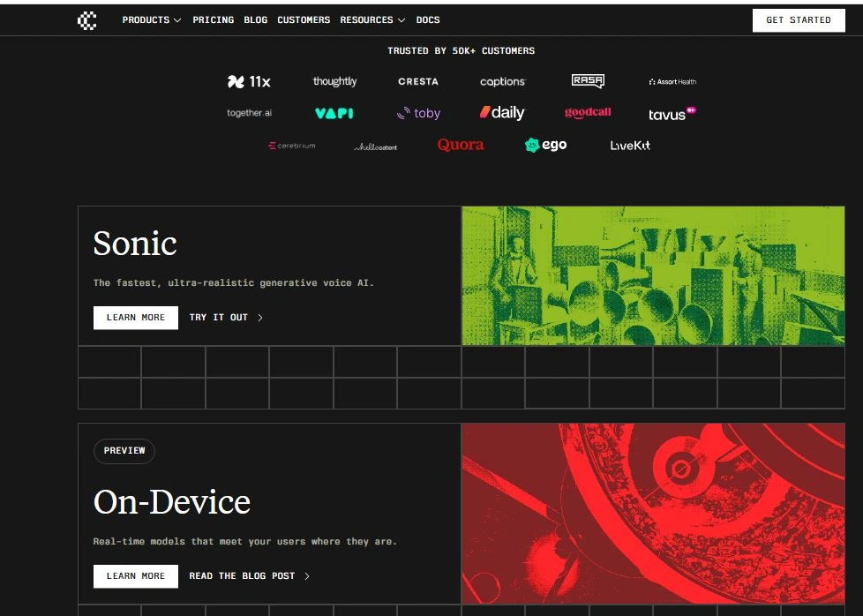Image resolution: width=863 pixels, height=616 pixels.
Task: Click the 'Real-time models' description text
Action: (245, 542)
